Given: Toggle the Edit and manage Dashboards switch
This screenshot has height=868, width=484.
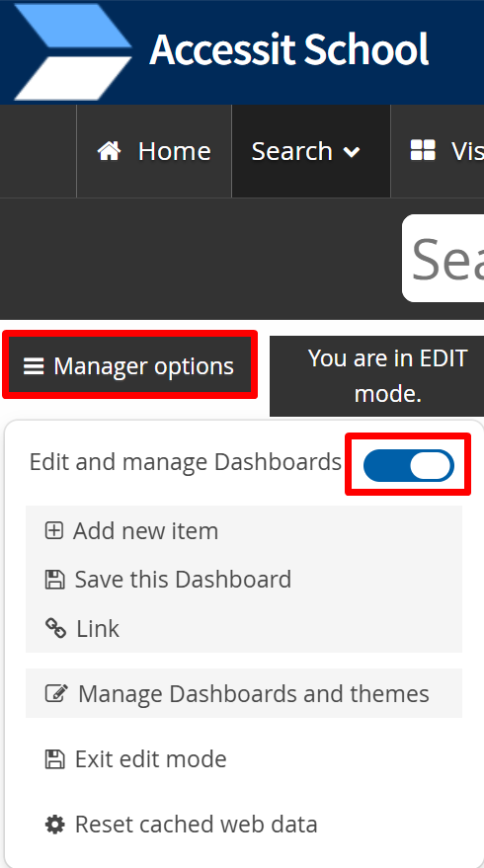Looking at the screenshot, I should 409,465.
